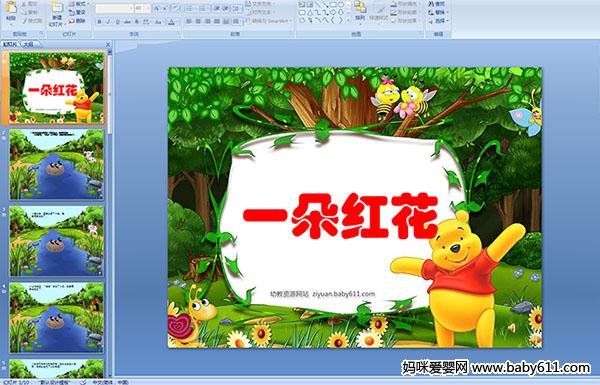
Task: Select the second slide thumbnail
Action: 57,164
